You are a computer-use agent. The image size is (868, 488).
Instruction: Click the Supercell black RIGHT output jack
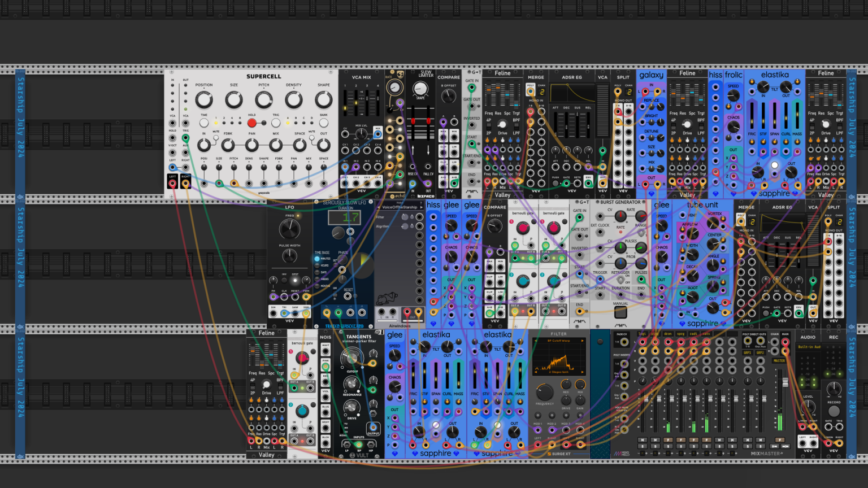click(185, 184)
